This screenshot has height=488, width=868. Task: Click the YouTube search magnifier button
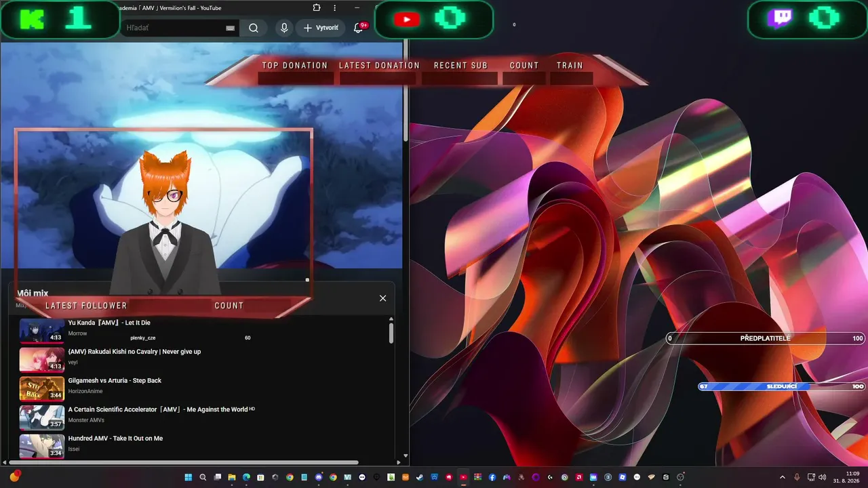(254, 28)
